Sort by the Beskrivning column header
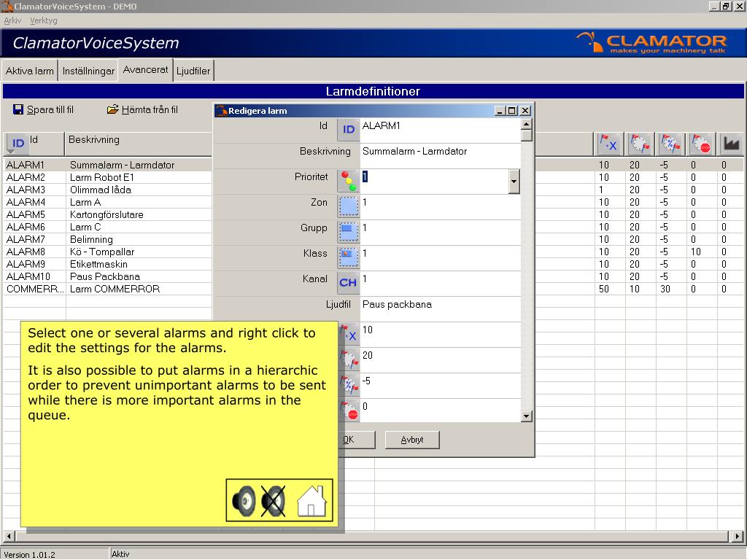Image resolution: width=747 pixels, height=560 pixels. (x=138, y=144)
